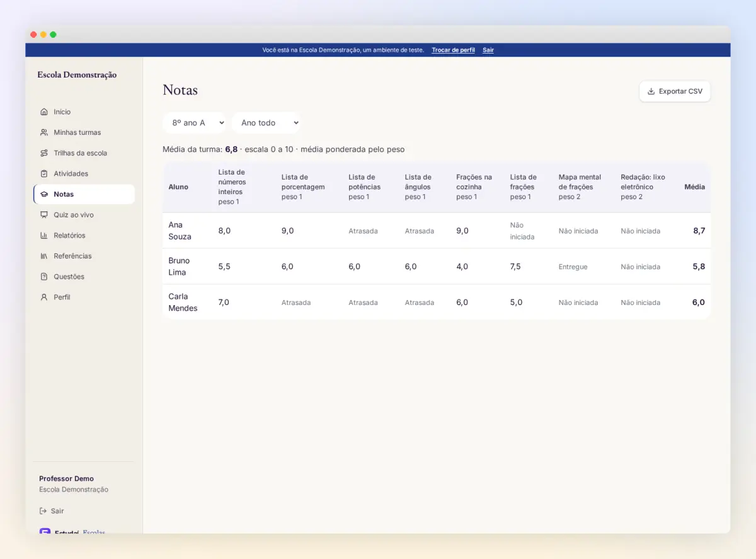Click the Referências library icon

pos(44,256)
